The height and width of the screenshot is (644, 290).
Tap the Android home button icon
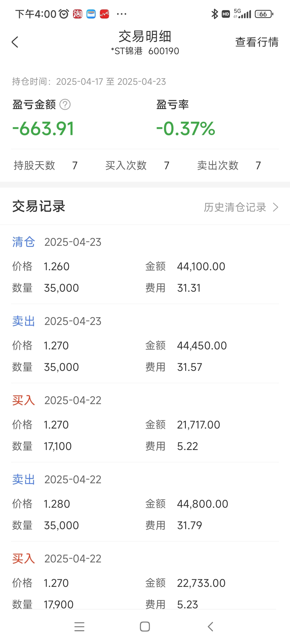[145, 627]
